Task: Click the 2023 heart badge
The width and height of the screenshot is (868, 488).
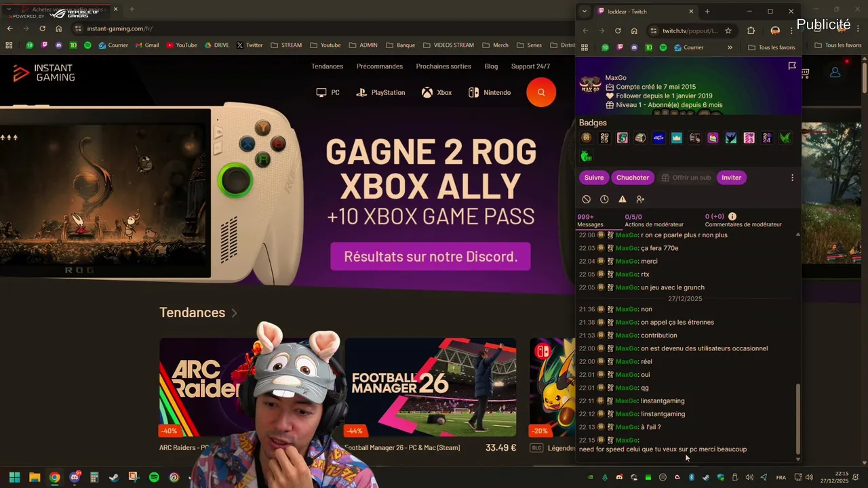Action: 749,138
